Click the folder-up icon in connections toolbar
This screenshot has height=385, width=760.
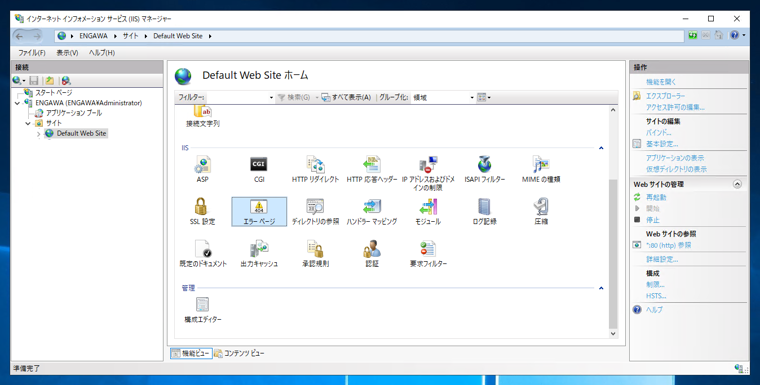[x=49, y=80]
